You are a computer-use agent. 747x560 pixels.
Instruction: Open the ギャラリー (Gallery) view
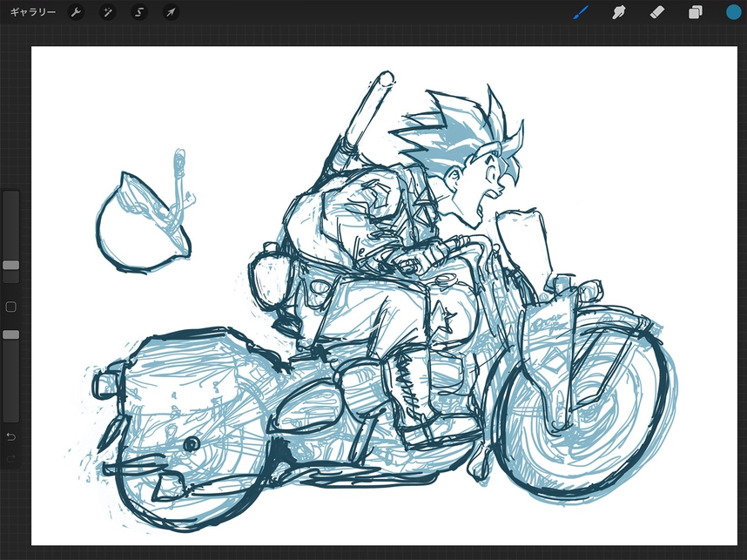click(x=32, y=12)
